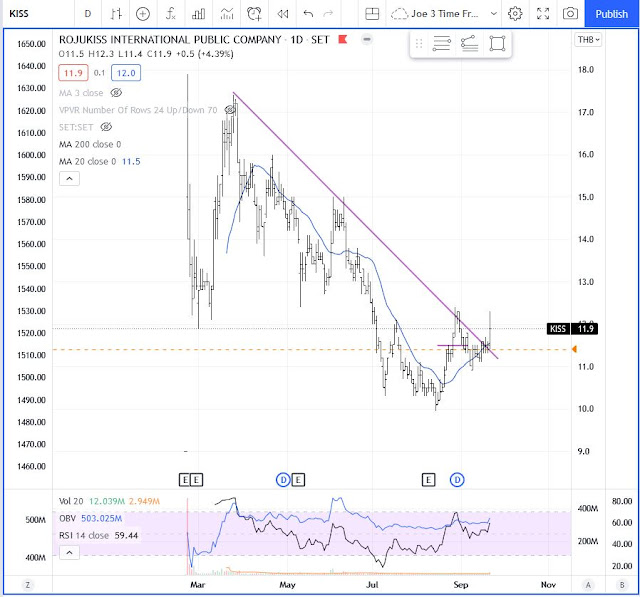Open the chart layout selector icon
This screenshot has height=597, width=640.
[x=372, y=14]
